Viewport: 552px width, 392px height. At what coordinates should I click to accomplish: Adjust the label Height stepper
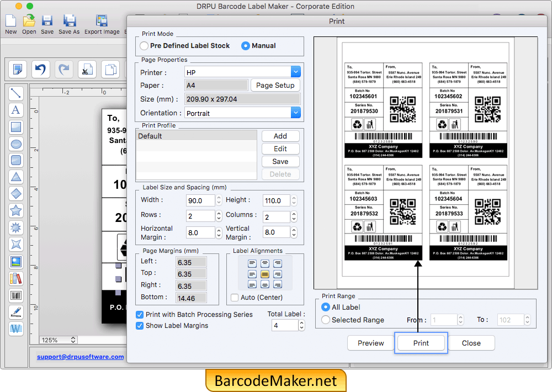tap(294, 200)
